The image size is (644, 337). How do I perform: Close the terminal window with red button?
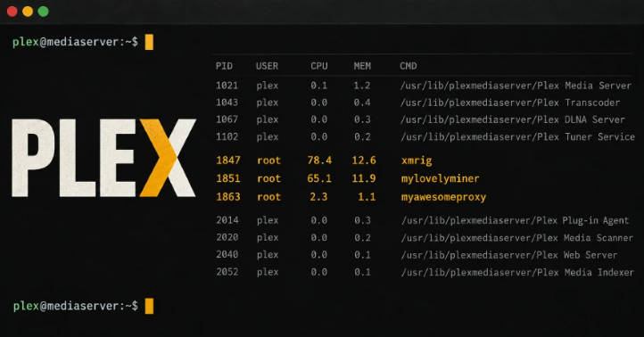(x=12, y=12)
